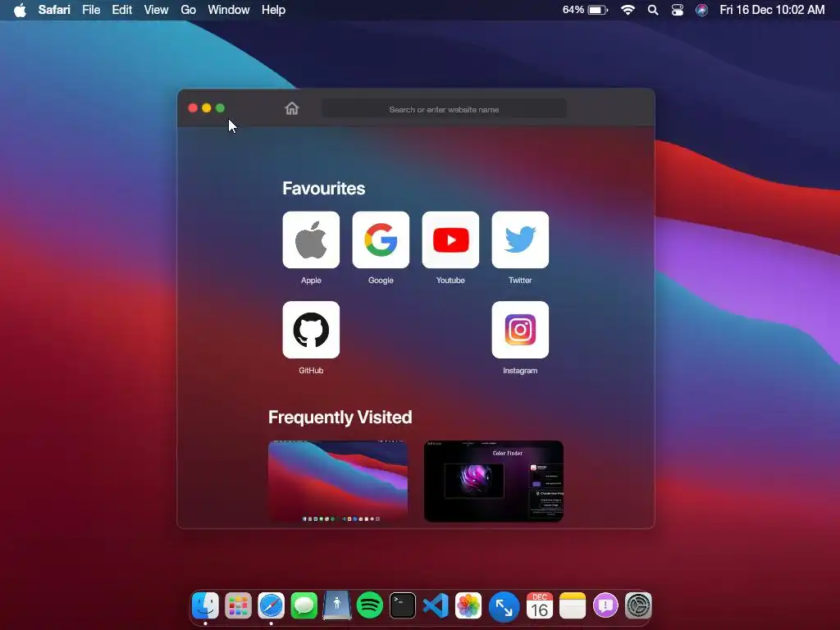Viewport: 840px width, 630px height.
Task: Open the Apple favourite tile
Action: pos(311,240)
